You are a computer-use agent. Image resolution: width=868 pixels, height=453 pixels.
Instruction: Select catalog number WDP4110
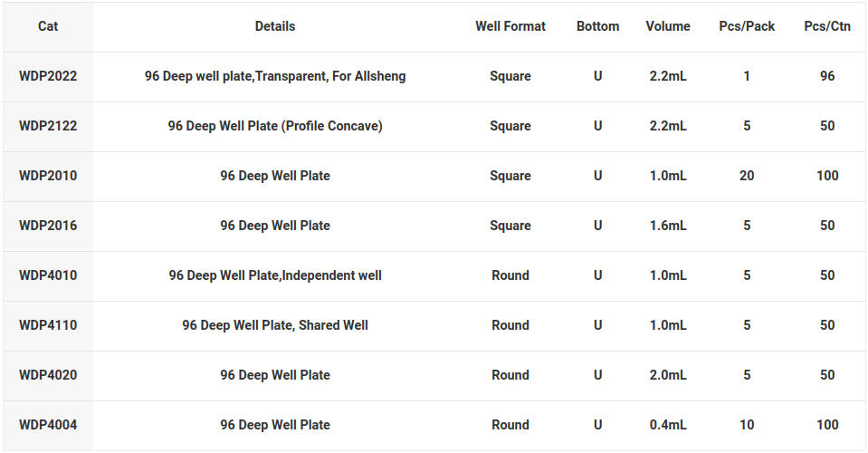tap(48, 325)
